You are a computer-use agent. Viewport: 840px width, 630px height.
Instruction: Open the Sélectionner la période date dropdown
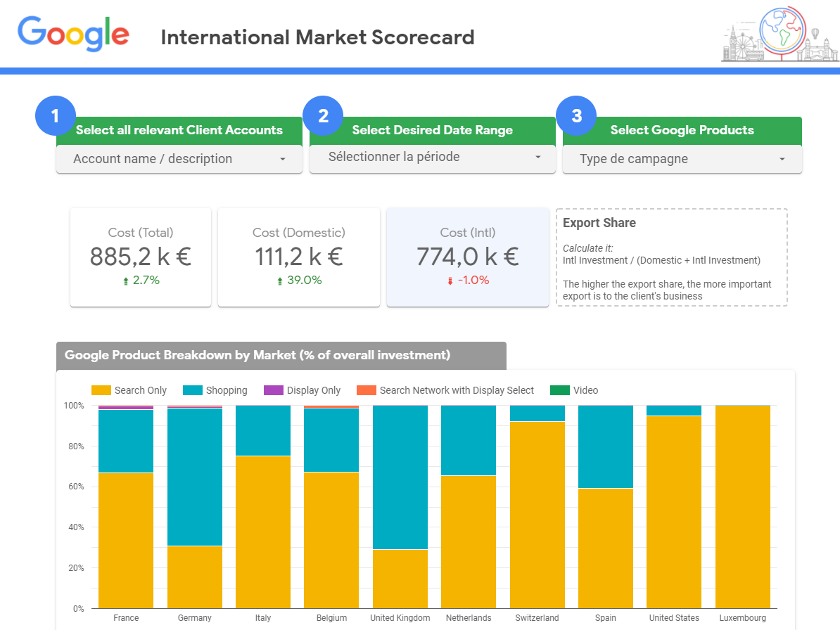[x=433, y=158]
